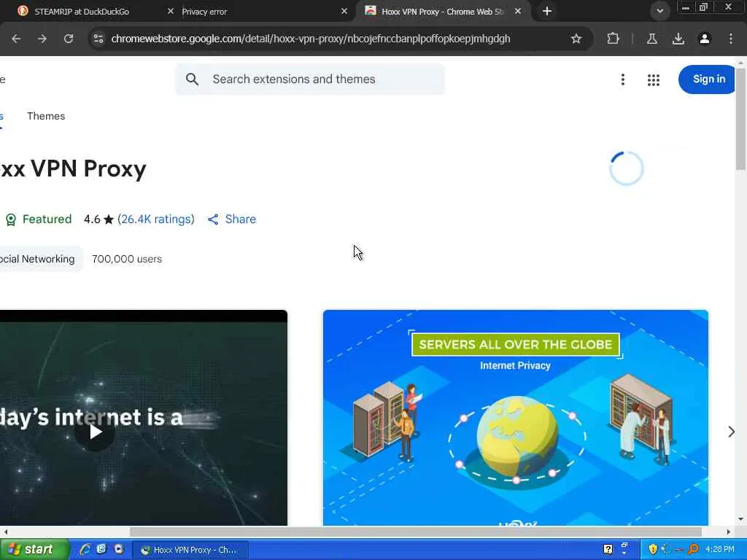Click the horizontal scrollbar thumb
The height and width of the screenshot is (560, 747).
(x=415, y=532)
